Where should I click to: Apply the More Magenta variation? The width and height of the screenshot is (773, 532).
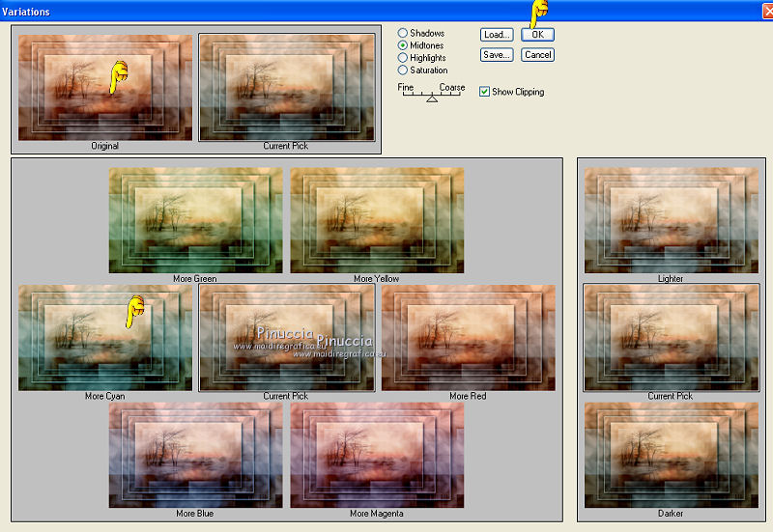point(377,455)
